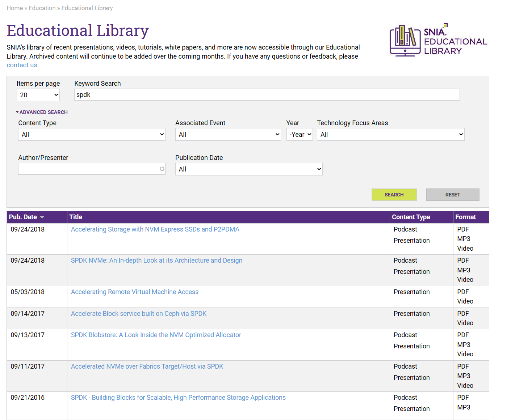The height and width of the screenshot is (420, 532).
Task: Click Podcast in the 09/11/2017 row
Action: (405, 366)
